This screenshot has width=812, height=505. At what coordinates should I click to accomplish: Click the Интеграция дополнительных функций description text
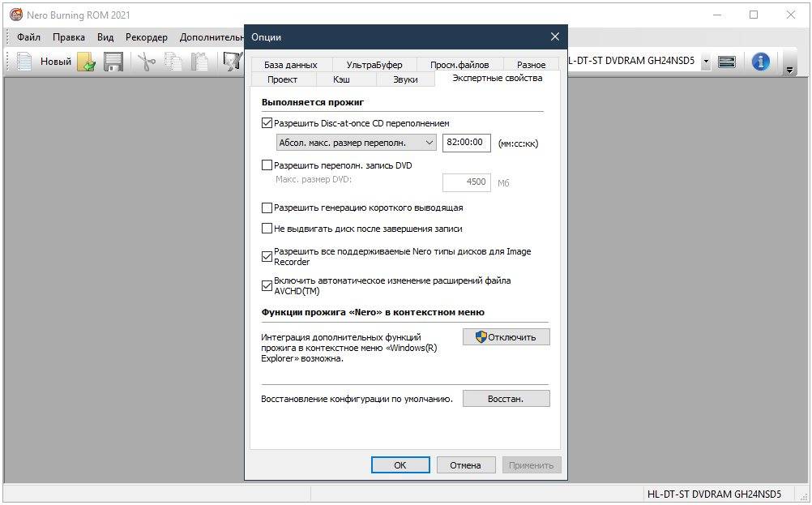click(349, 348)
